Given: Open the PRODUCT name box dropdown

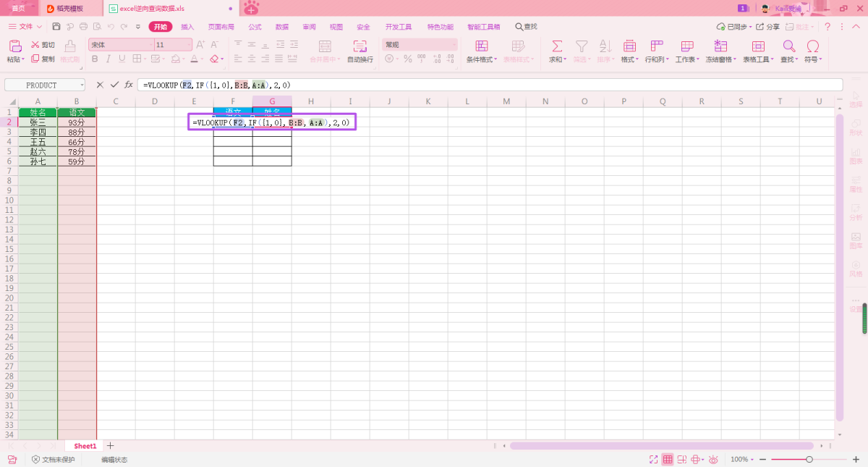Looking at the screenshot, I should 81,85.
